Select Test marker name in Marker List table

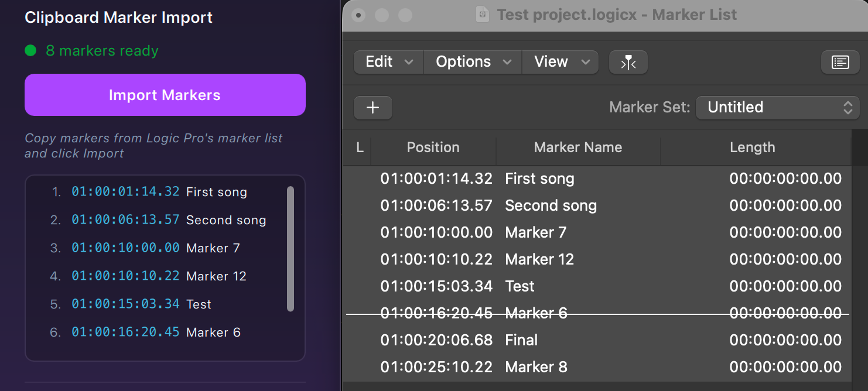[x=520, y=286]
